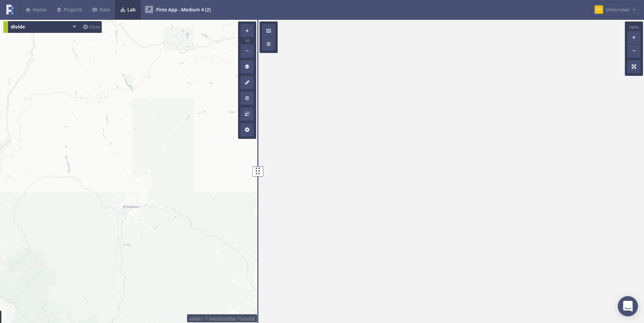
Task: Zoom in the map with the plus button
Action: [247, 31]
